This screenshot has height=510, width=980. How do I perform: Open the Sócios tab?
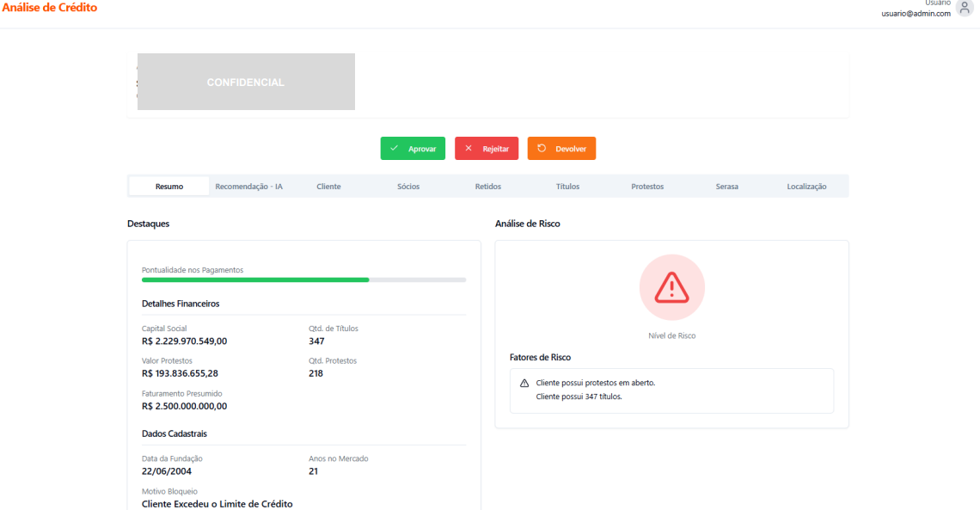point(408,187)
